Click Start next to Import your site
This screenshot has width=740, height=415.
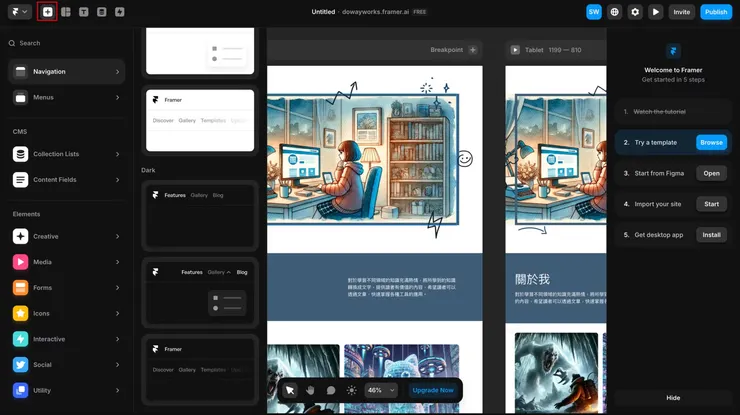[711, 204]
